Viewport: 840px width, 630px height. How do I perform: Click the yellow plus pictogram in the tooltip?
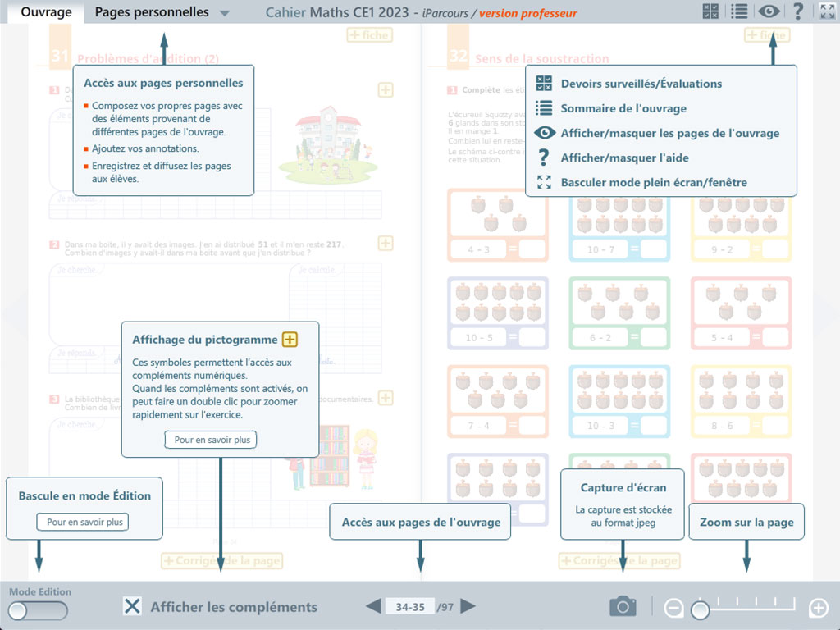click(290, 340)
